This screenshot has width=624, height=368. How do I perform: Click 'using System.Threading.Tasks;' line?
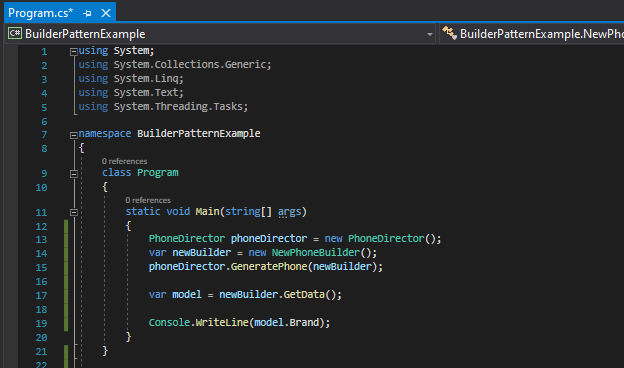pos(163,107)
